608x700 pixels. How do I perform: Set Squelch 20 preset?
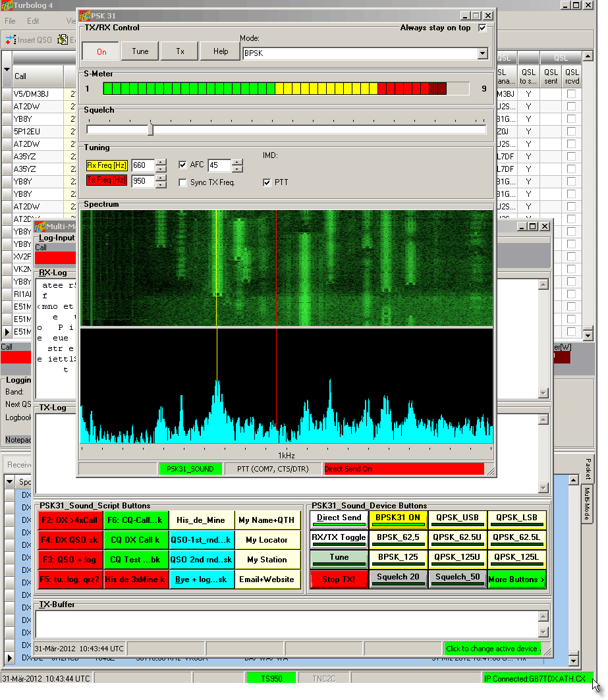(398, 579)
